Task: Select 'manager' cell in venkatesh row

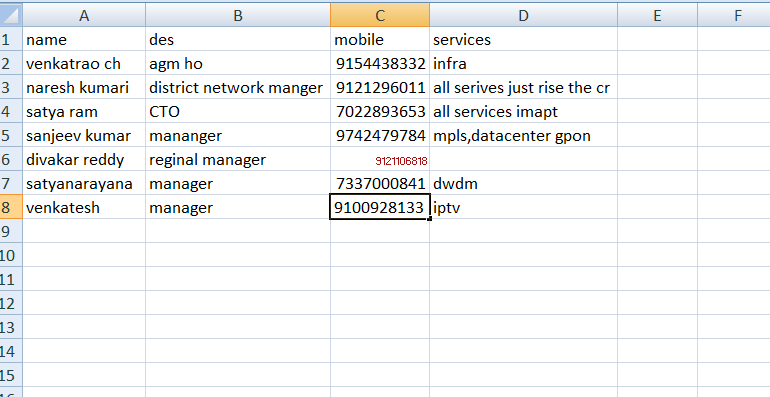Action: coord(238,207)
